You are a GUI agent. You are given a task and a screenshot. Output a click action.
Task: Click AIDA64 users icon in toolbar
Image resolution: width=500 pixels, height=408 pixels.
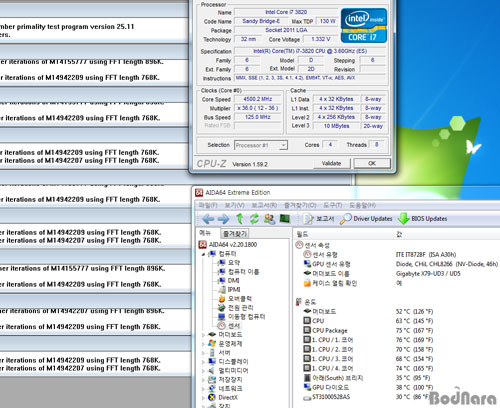click(x=269, y=219)
